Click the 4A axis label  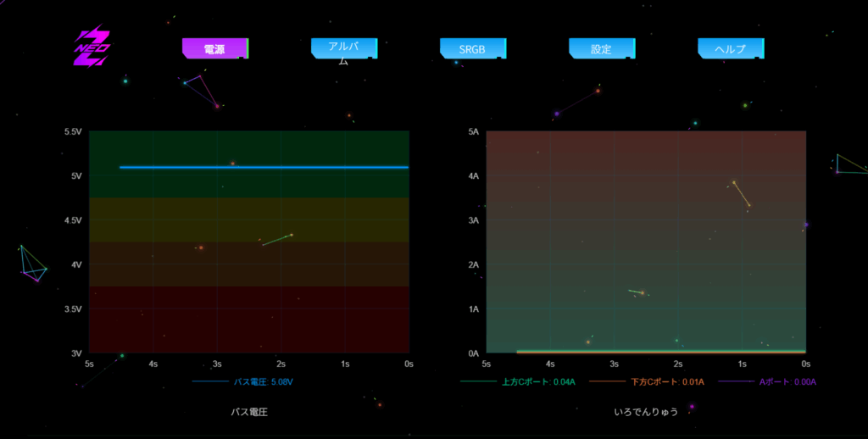tap(473, 176)
